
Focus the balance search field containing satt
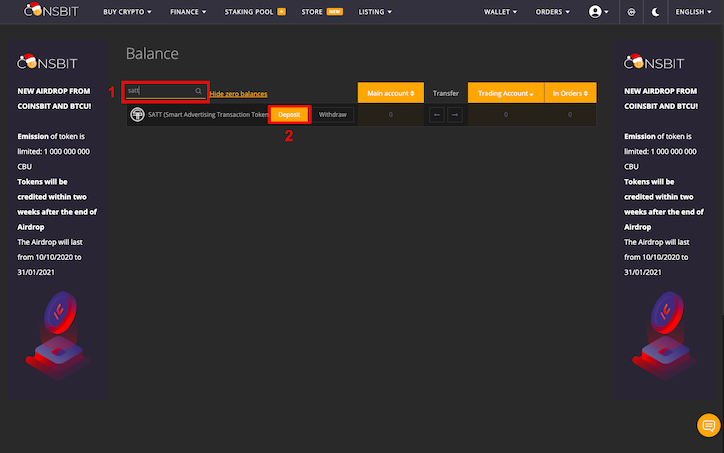tap(165, 91)
